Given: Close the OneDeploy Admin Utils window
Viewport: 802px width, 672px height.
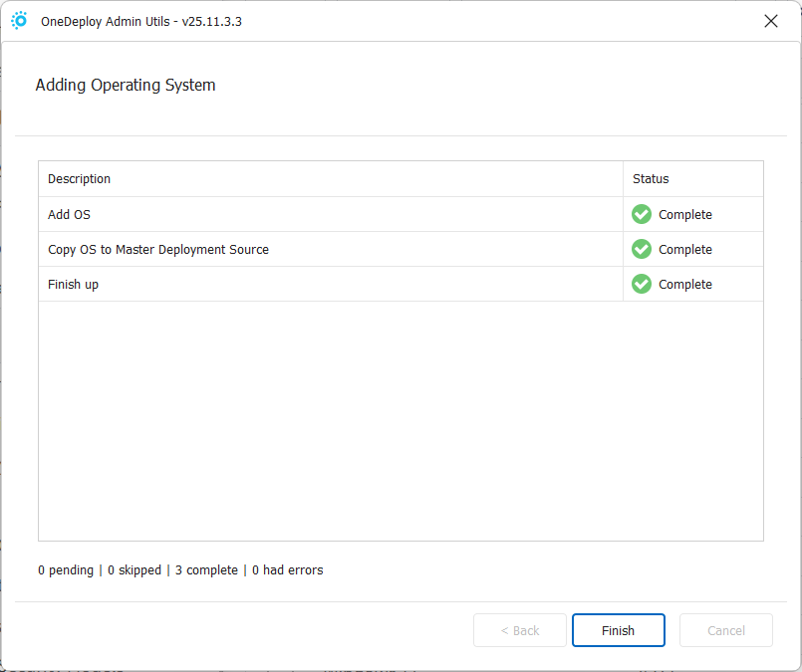Looking at the screenshot, I should coord(770,21).
